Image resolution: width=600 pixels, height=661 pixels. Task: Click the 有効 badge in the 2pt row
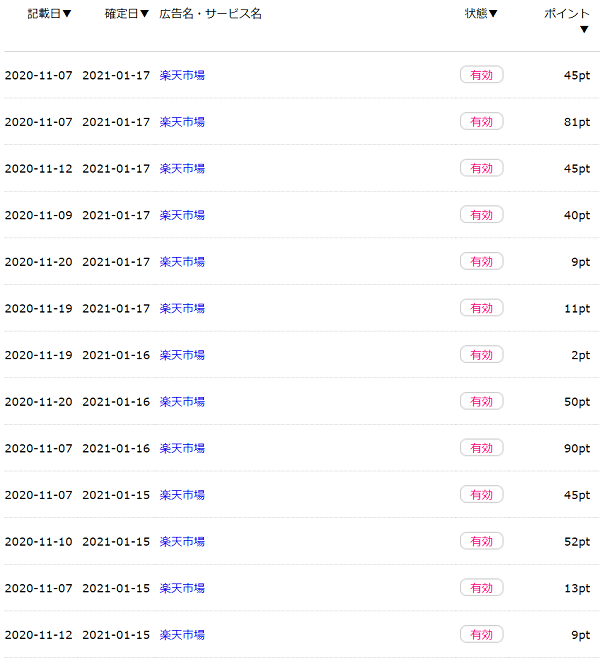(x=481, y=355)
